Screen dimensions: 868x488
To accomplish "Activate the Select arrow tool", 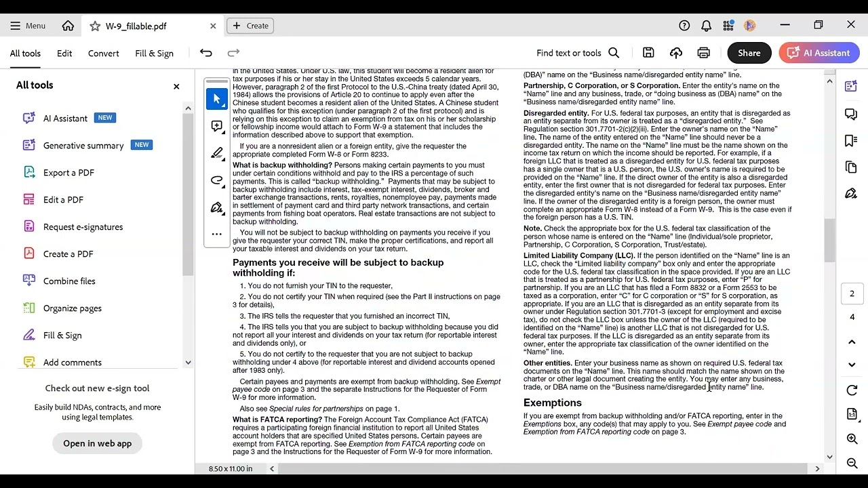I will 217,99.
